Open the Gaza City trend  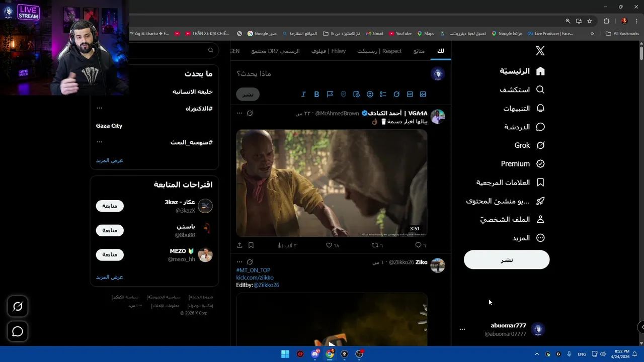109,126
